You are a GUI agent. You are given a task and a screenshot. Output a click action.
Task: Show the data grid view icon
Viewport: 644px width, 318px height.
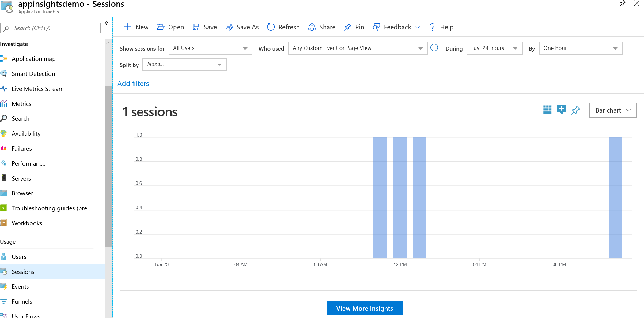[x=547, y=110]
